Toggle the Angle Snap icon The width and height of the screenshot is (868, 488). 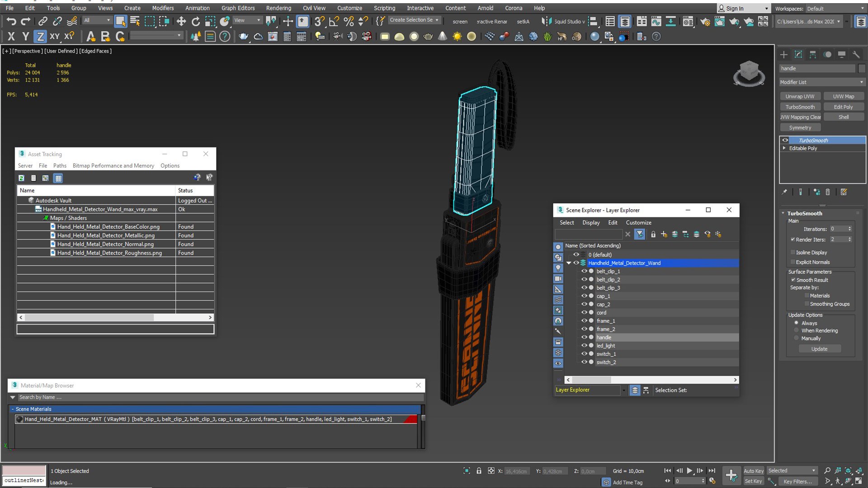click(x=334, y=21)
